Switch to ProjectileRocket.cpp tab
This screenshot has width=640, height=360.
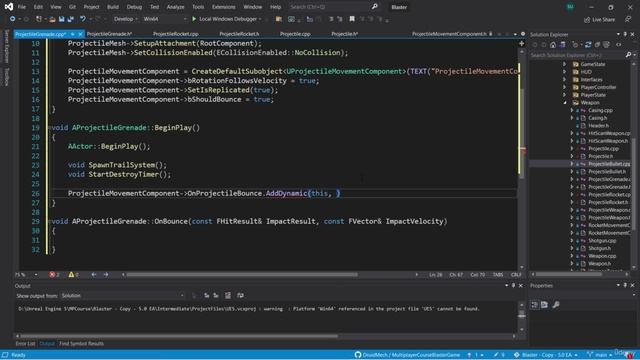[x=176, y=34]
